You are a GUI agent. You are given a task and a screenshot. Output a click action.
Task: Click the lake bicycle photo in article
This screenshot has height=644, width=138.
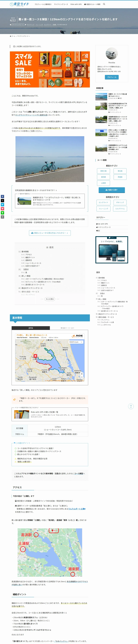coord(50,159)
